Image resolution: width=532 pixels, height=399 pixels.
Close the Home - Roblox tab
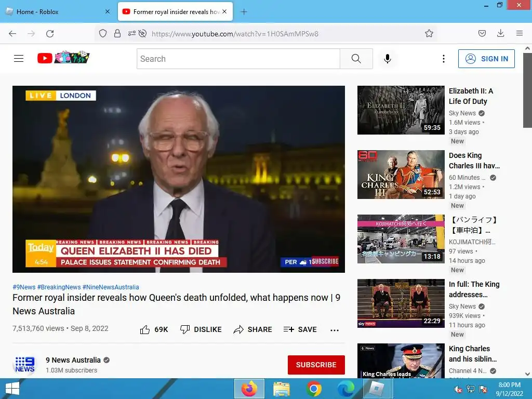tap(108, 11)
